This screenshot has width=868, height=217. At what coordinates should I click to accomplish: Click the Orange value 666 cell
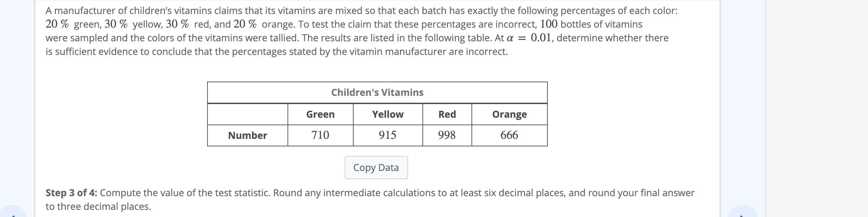pos(509,135)
